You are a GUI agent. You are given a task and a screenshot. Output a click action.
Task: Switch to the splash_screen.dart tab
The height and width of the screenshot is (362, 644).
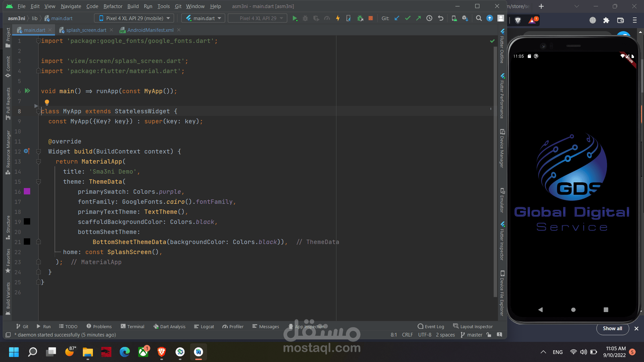[x=86, y=30]
